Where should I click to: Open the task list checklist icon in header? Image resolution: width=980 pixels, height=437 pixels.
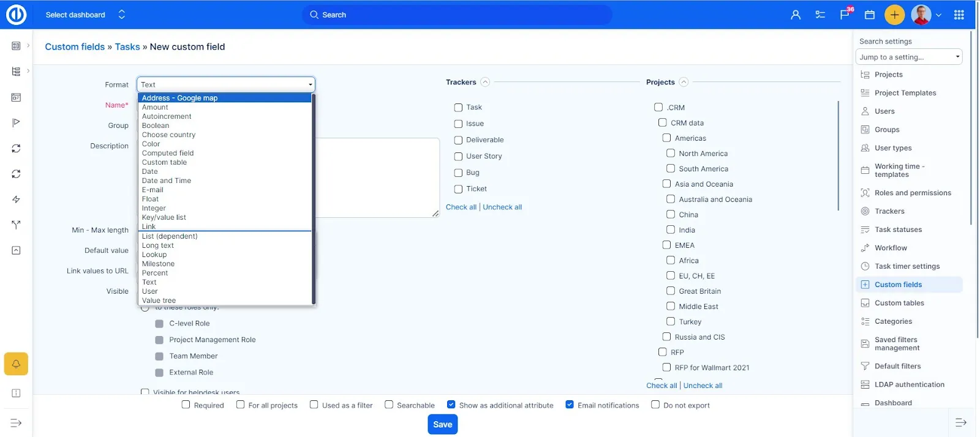click(x=820, y=15)
